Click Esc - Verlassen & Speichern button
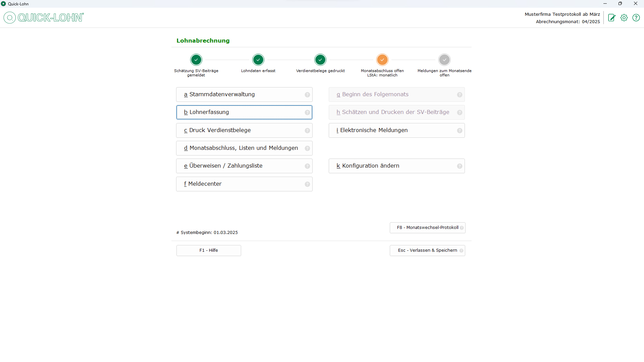644x362 pixels. (x=427, y=250)
